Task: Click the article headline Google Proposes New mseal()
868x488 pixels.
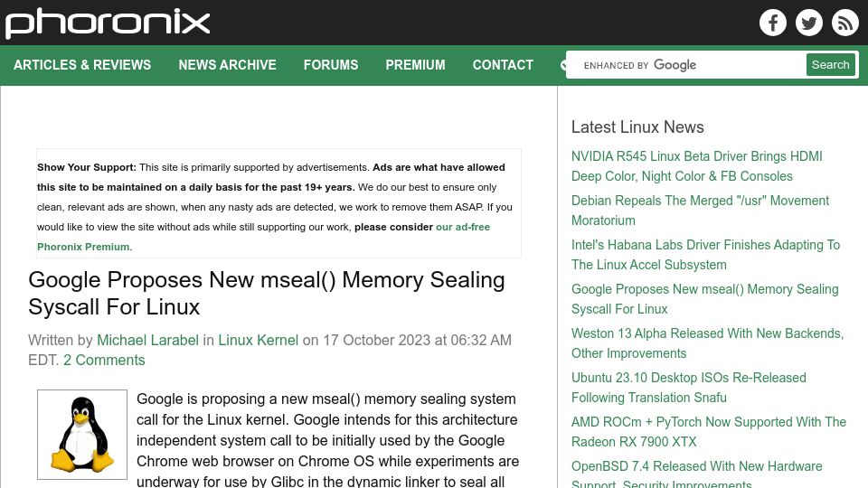Action: click(x=266, y=293)
